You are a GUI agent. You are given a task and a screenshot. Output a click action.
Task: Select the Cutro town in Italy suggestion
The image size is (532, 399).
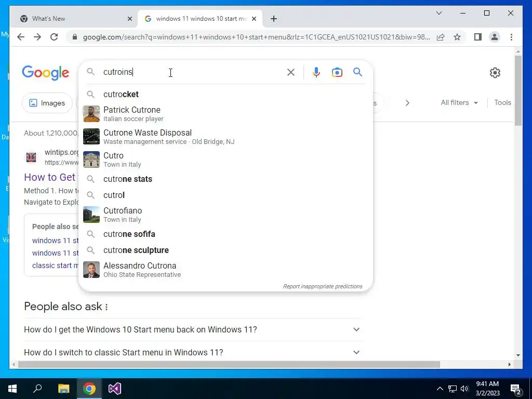(x=225, y=159)
